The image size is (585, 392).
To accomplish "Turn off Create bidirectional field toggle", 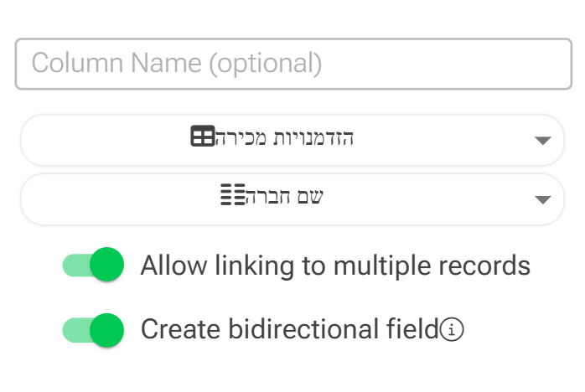I will (93, 330).
